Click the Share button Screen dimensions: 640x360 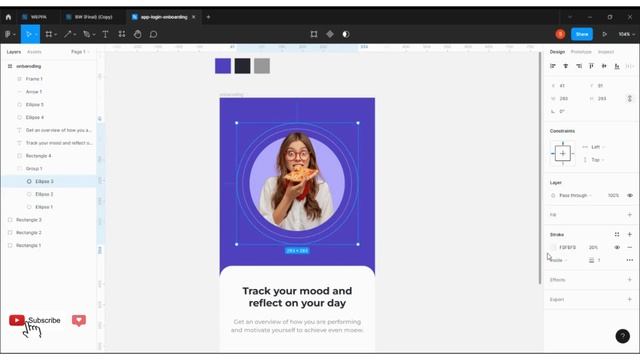point(582,34)
